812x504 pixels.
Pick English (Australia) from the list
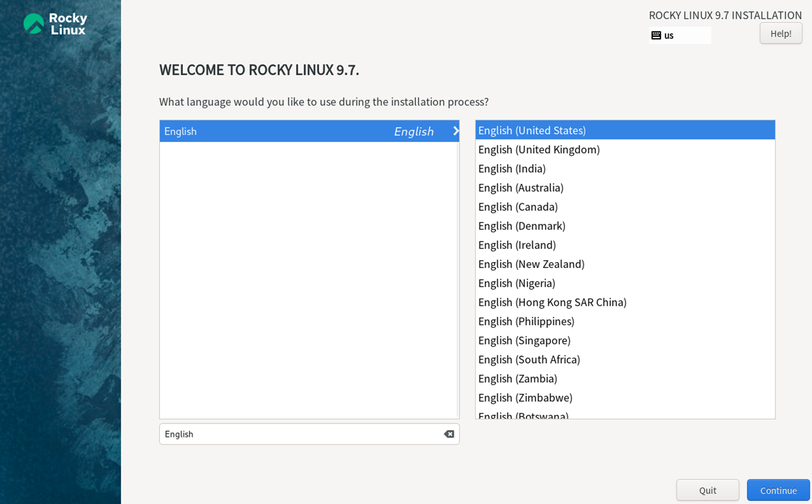tap(625, 187)
